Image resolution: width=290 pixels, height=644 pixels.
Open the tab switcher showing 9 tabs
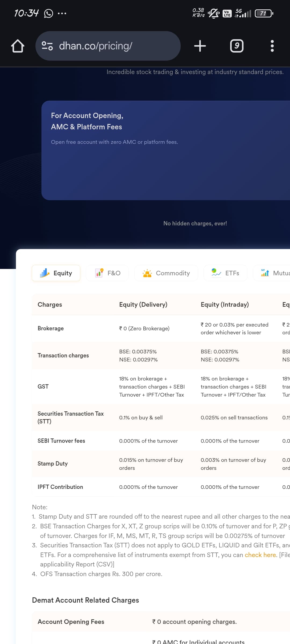[237, 46]
